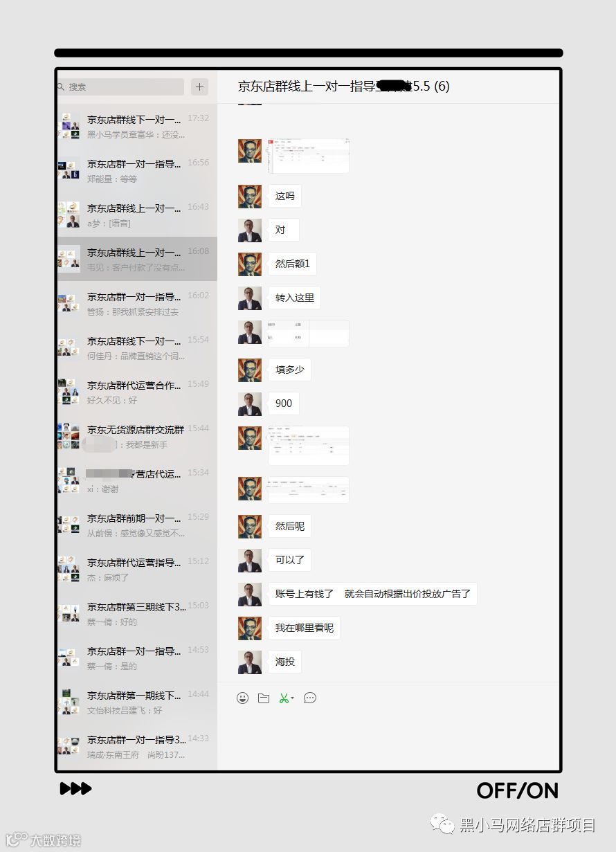Select the scissors screenshot tool
The width and height of the screenshot is (616, 852).
click(284, 698)
